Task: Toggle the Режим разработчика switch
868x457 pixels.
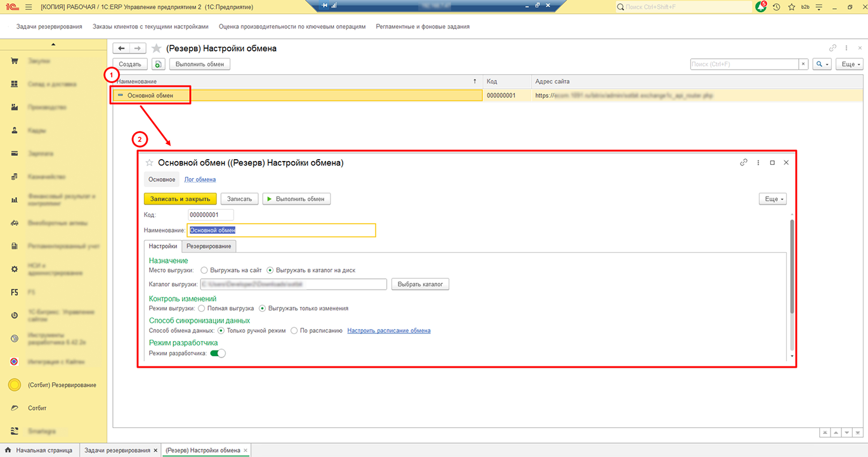Action: point(218,353)
